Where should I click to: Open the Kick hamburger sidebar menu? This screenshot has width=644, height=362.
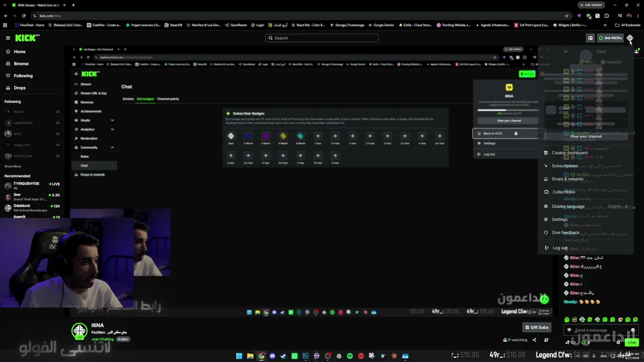8,38
